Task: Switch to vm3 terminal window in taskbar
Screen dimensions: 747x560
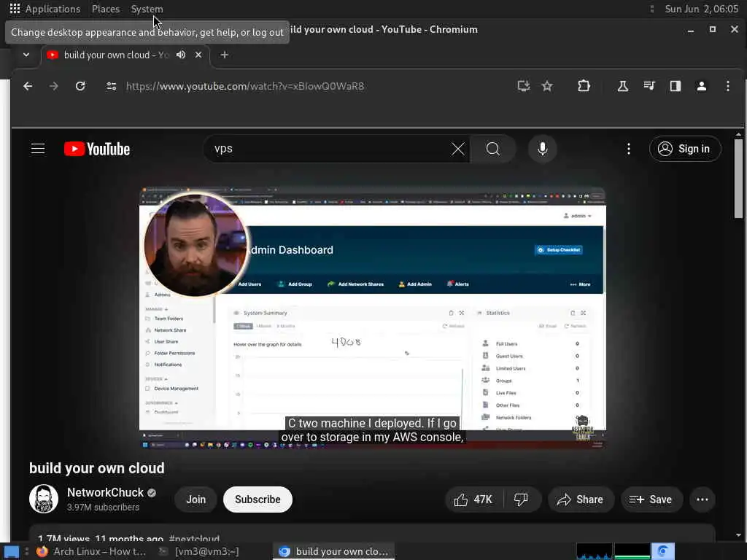Action: point(200,551)
